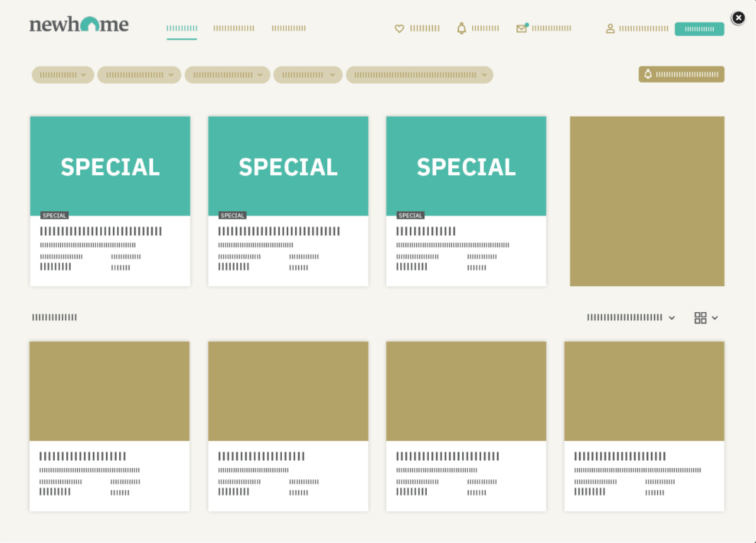Click the SPECIAL badge on the third card
Viewport: 756px width, 543px height.
coord(410,216)
